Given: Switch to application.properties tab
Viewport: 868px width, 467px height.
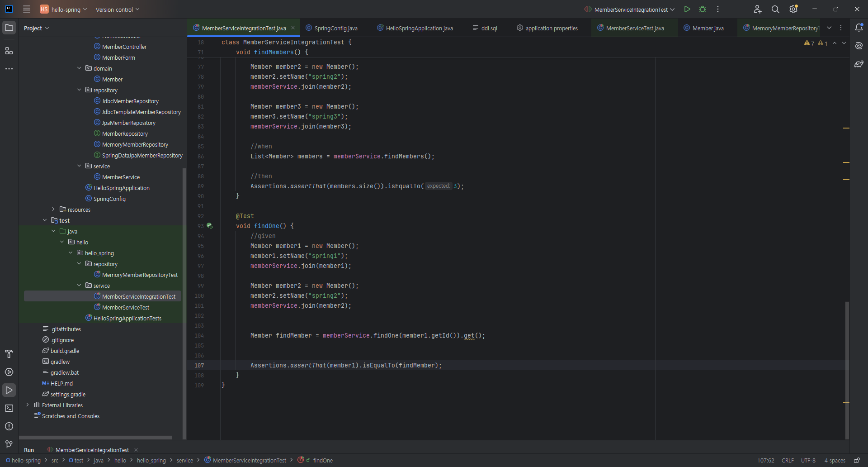Looking at the screenshot, I should [547, 28].
